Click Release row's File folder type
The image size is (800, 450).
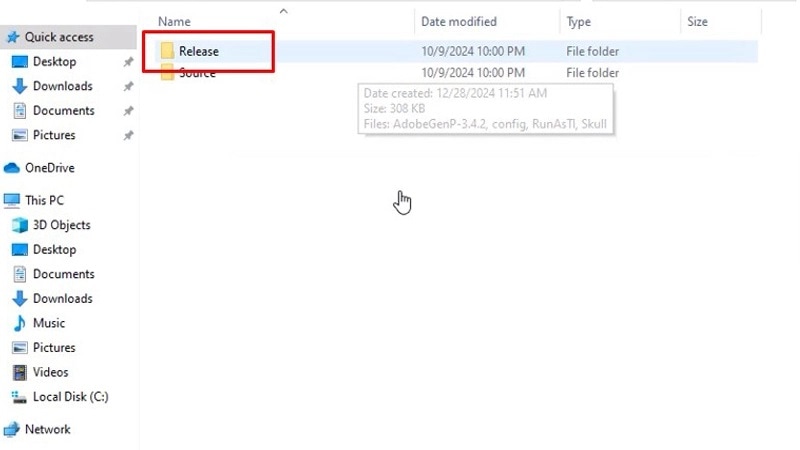tap(592, 52)
